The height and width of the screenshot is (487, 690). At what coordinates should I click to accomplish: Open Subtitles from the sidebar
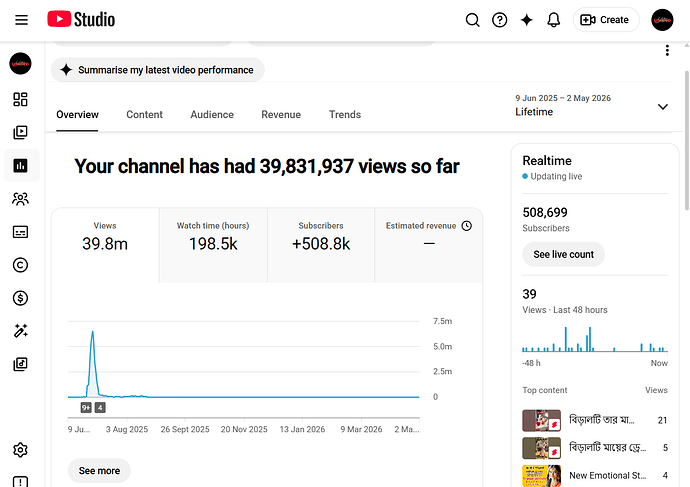point(20,232)
